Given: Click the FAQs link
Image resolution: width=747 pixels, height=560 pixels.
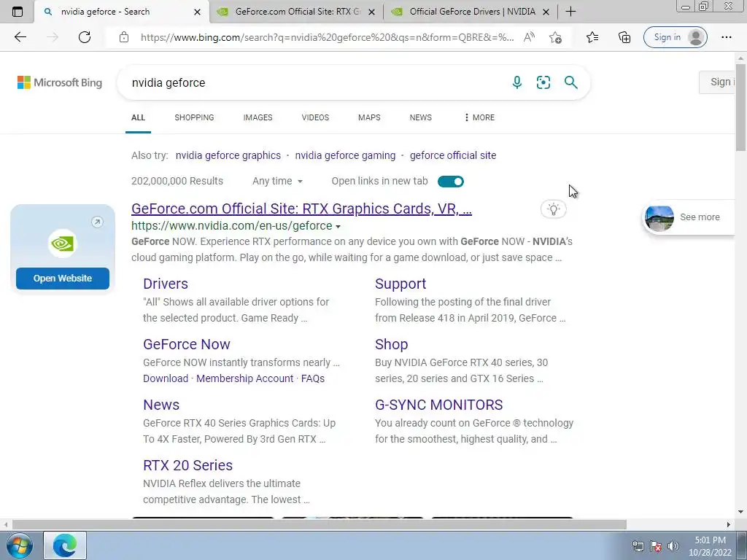Looking at the screenshot, I should coord(313,378).
